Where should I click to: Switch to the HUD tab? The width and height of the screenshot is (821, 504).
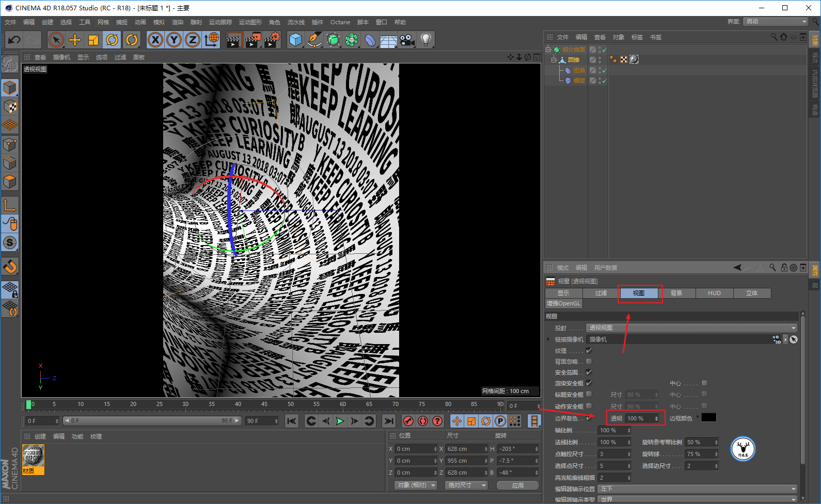tap(714, 293)
